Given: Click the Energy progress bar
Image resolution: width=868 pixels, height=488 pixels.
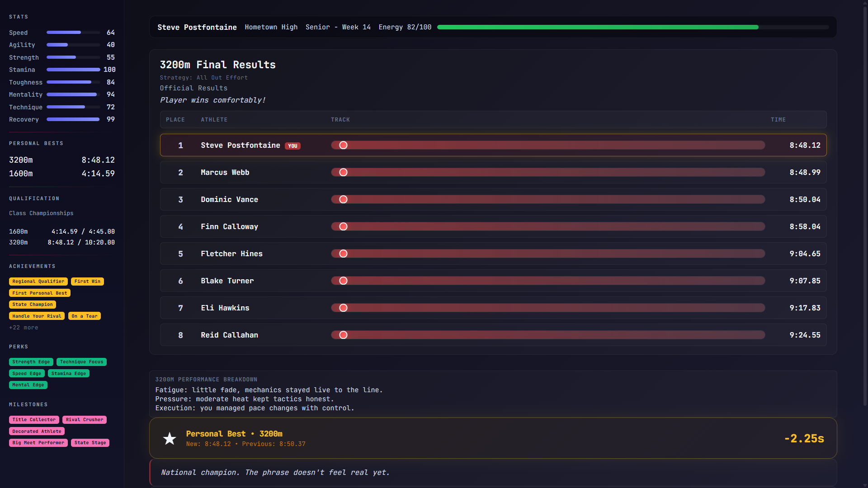Looking at the screenshot, I should pos(632,27).
